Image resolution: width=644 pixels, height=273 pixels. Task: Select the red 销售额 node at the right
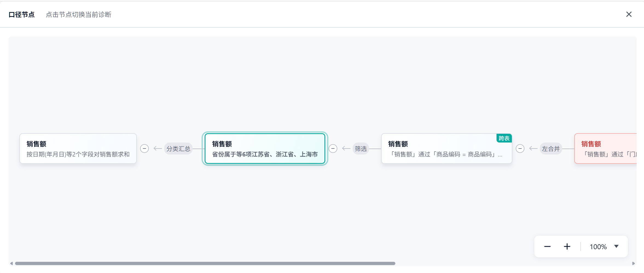(x=605, y=149)
